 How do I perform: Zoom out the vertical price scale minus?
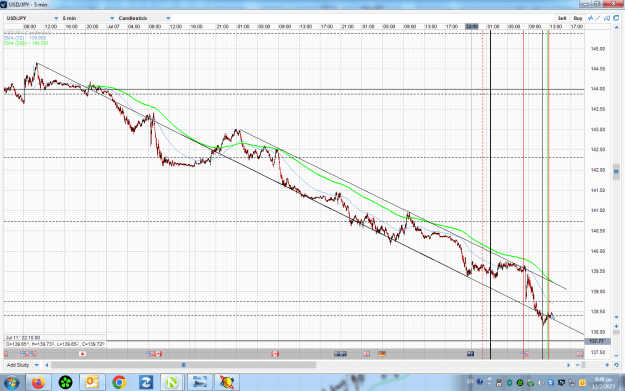point(616,356)
